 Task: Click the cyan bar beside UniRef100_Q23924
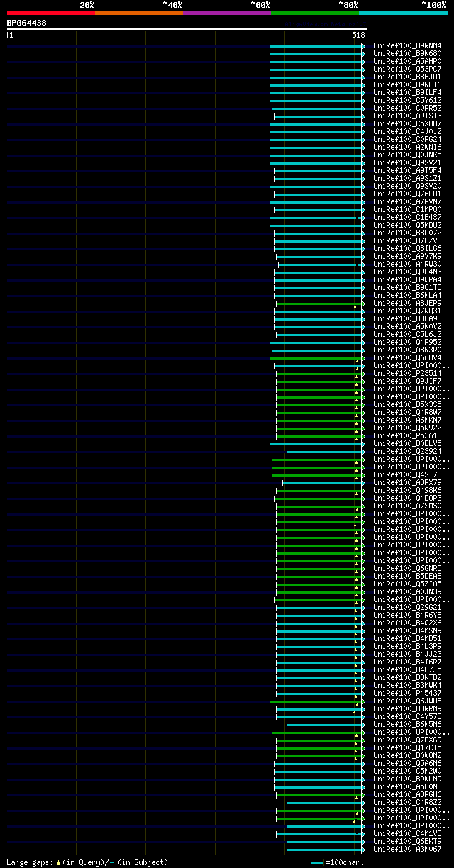click(x=326, y=451)
